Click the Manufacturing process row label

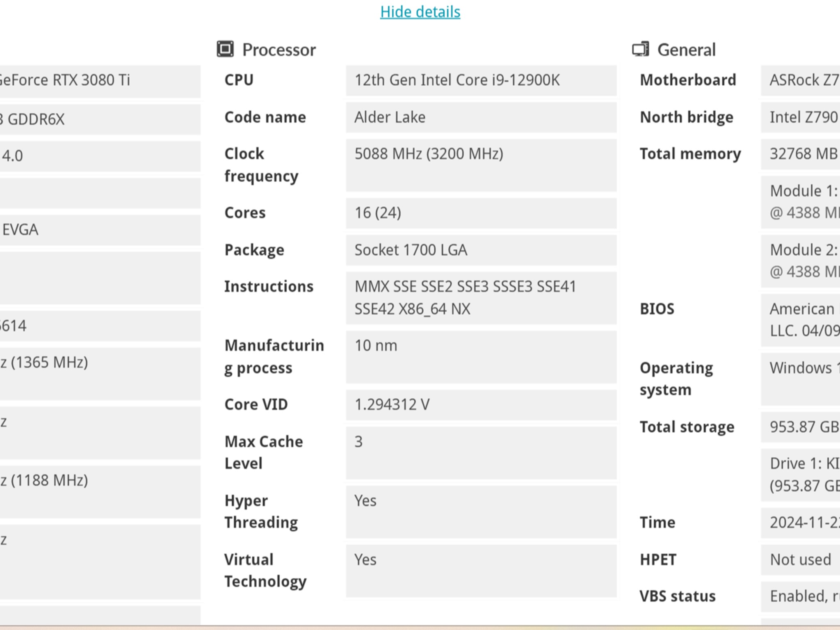click(x=274, y=357)
